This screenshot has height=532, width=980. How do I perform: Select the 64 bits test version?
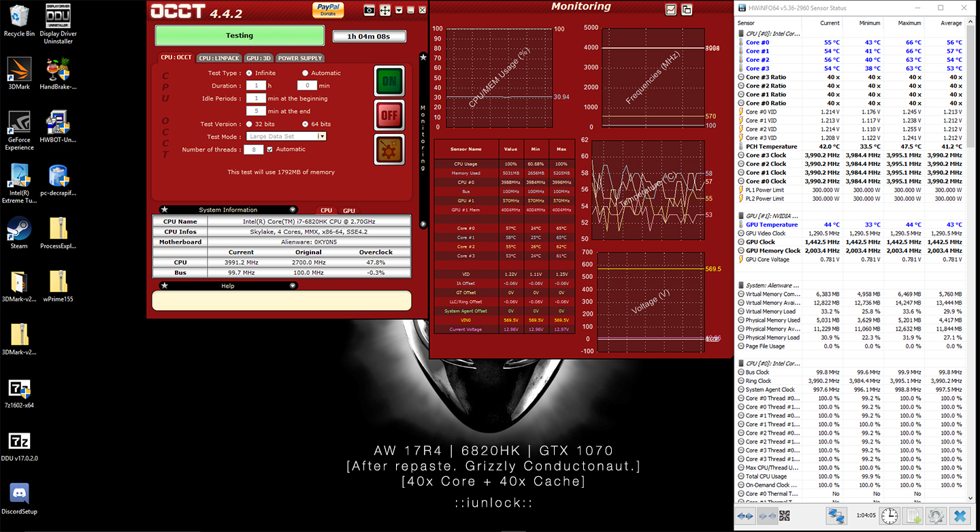(x=305, y=124)
